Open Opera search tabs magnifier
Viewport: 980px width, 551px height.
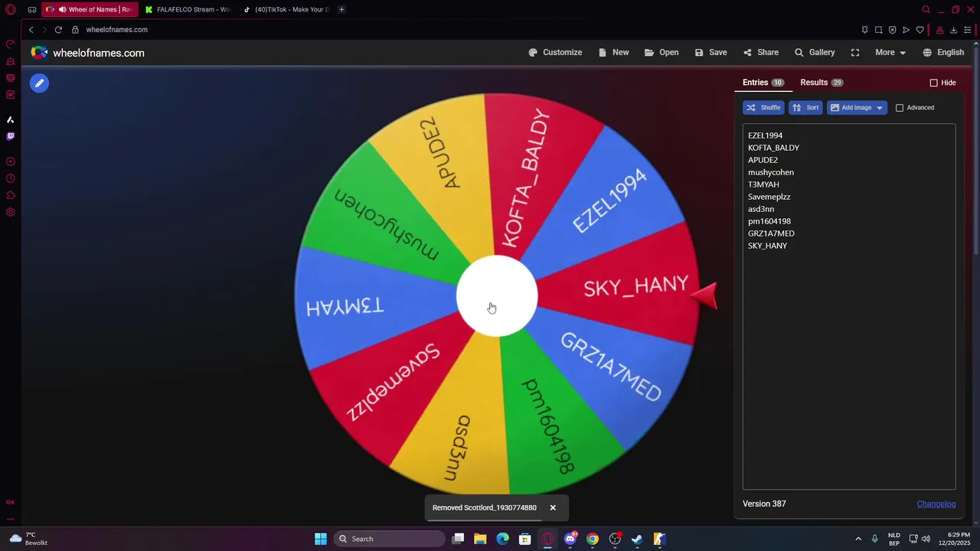(926, 10)
